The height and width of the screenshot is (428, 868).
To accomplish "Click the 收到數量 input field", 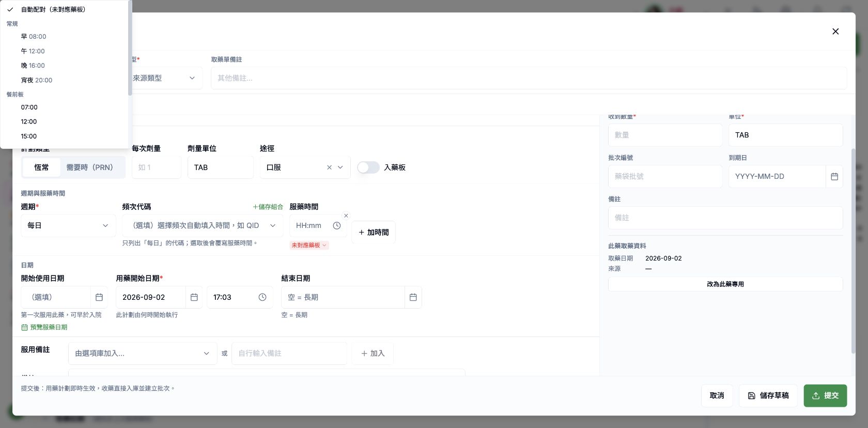I will [665, 135].
